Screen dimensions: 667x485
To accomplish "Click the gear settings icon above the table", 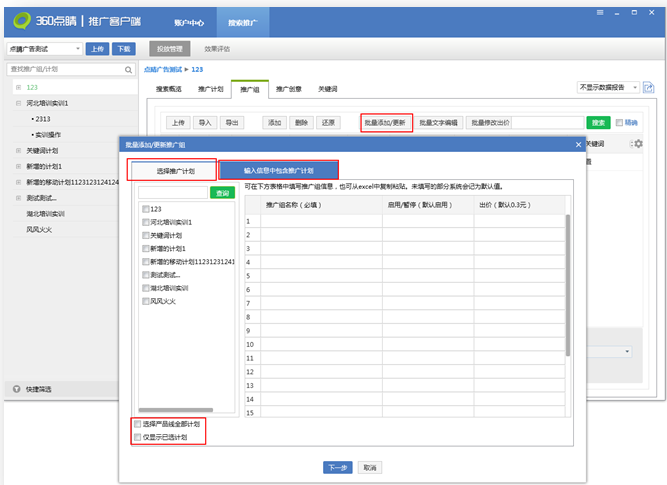I will 638,144.
